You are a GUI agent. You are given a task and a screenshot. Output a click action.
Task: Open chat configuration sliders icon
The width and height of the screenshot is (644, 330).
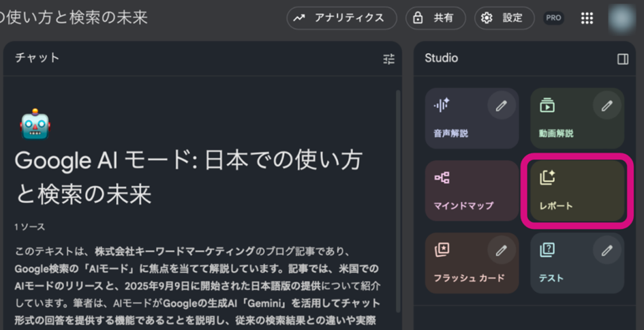[x=388, y=59]
